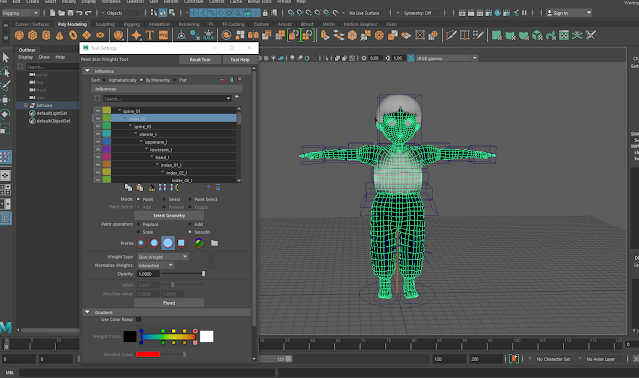This screenshot has height=378, width=639.
Task: Sort influences with Flat option
Action: click(175, 80)
